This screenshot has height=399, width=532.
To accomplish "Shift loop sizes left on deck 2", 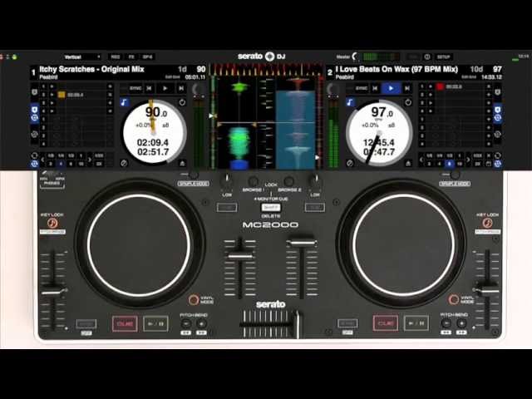I will [x=421, y=160].
